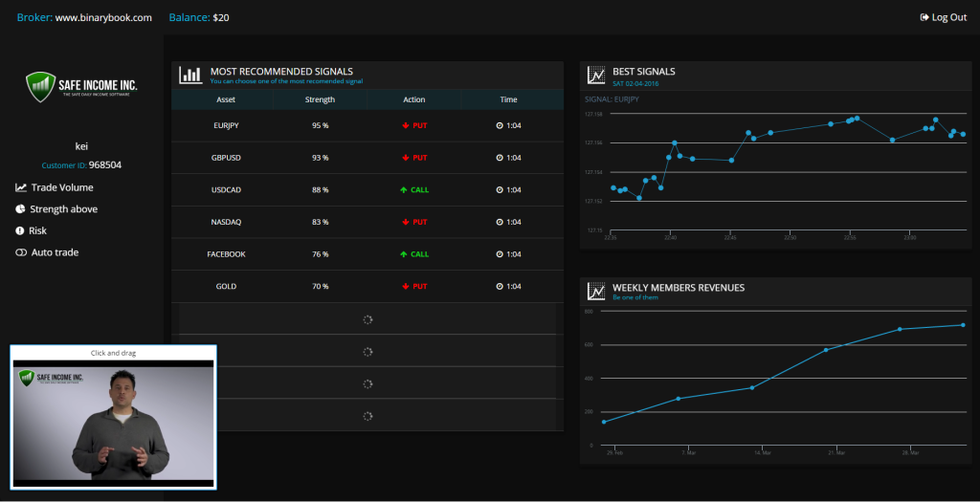The width and height of the screenshot is (980, 502).
Task: Click the 83 % strength value
Action: click(x=320, y=222)
